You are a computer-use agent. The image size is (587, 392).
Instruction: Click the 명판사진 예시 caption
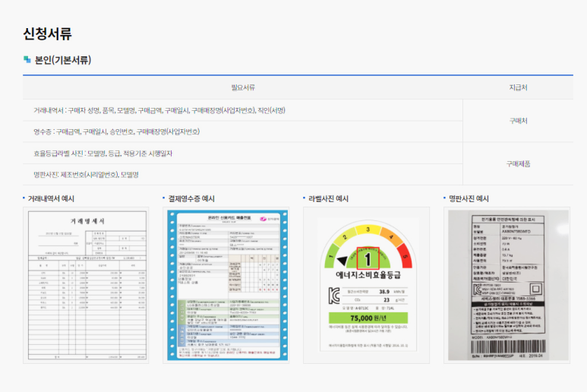point(469,199)
